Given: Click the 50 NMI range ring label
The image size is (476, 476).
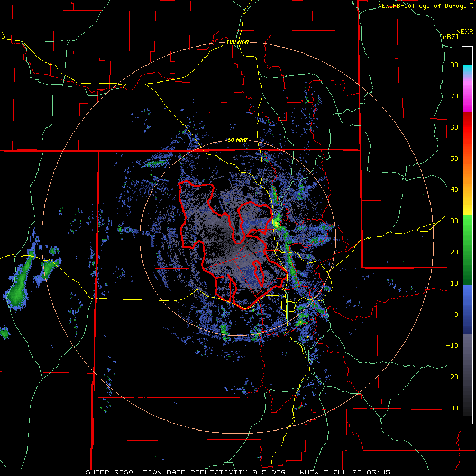Looking at the screenshot, I should [237, 140].
